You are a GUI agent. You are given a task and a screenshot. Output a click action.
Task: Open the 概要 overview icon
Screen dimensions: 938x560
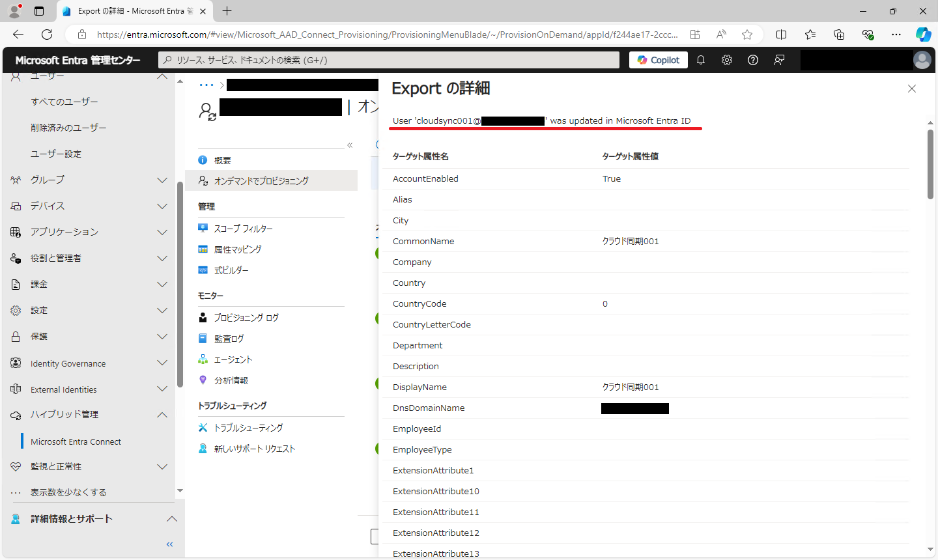(203, 160)
